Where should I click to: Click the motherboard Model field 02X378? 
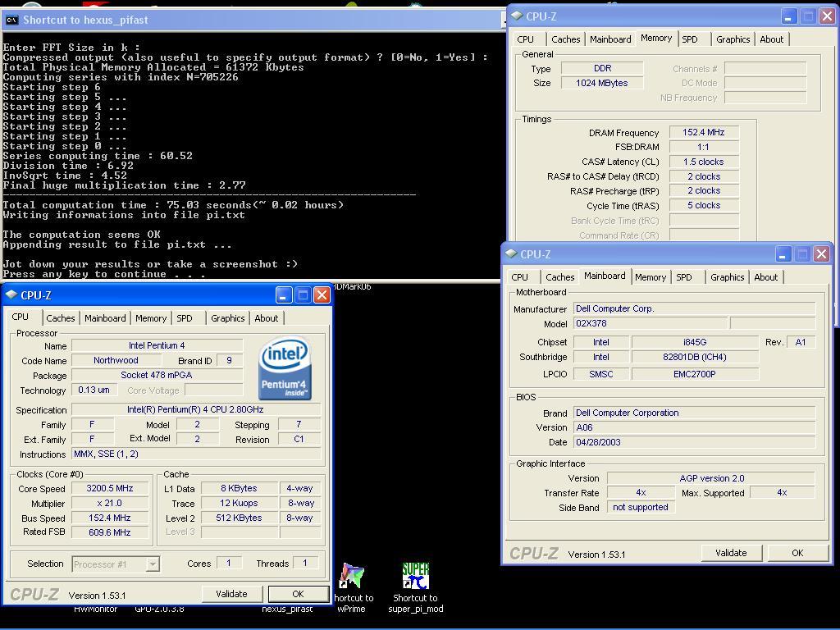[x=651, y=323]
